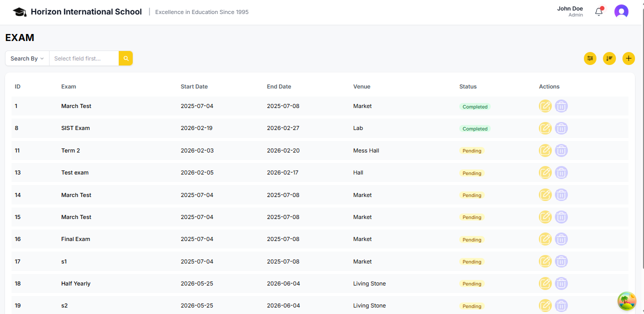Select the Half Yearly name cell
Viewport: 644px width, 314px height.
(x=76, y=283)
